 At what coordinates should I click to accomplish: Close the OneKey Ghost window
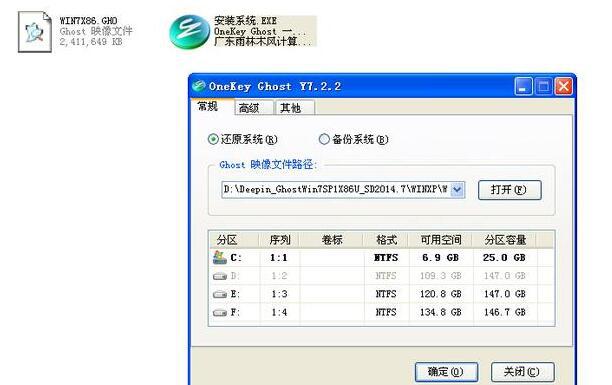pos(564,86)
